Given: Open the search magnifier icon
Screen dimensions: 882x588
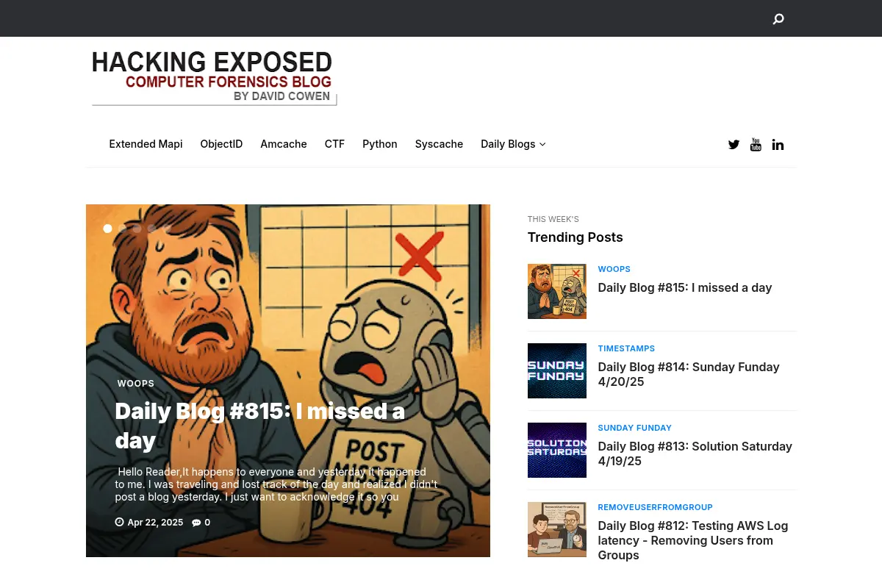Looking at the screenshot, I should pyautogui.click(x=778, y=19).
